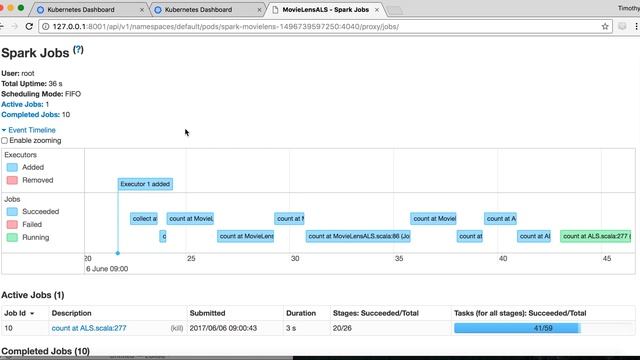Click the '6 June 09:00' timeline date label
This screenshot has width=640, height=360.
(x=107, y=269)
